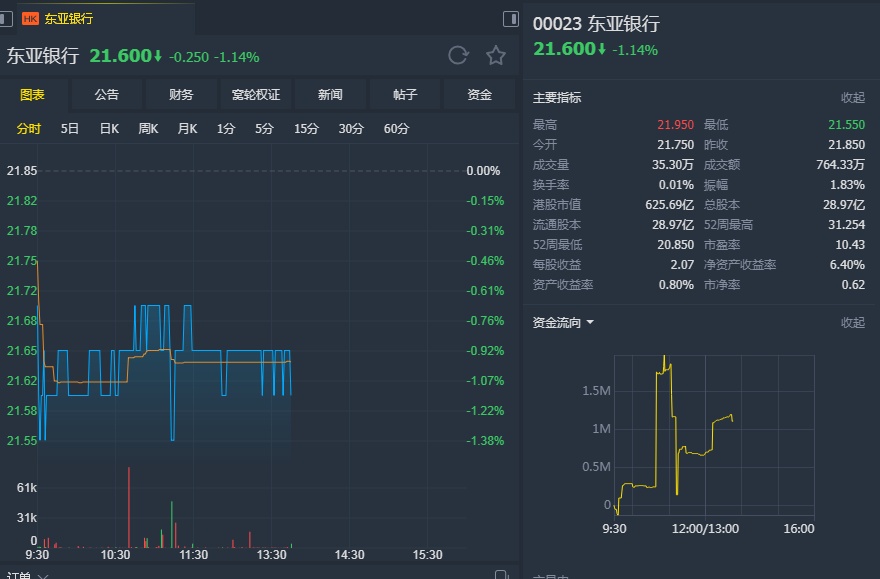Click the 净资产收益率 value 6.40%
The height and width of the screenshot is (579, 880).
(x=847, y=264)
